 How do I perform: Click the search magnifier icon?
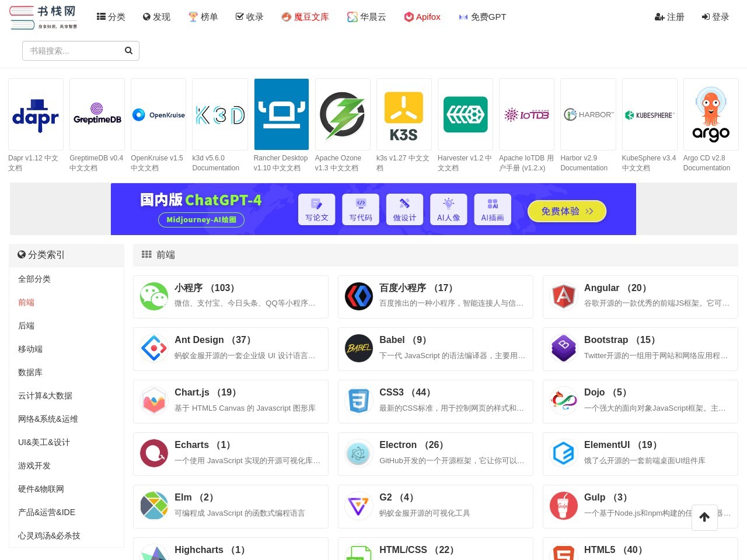point(128,51)
